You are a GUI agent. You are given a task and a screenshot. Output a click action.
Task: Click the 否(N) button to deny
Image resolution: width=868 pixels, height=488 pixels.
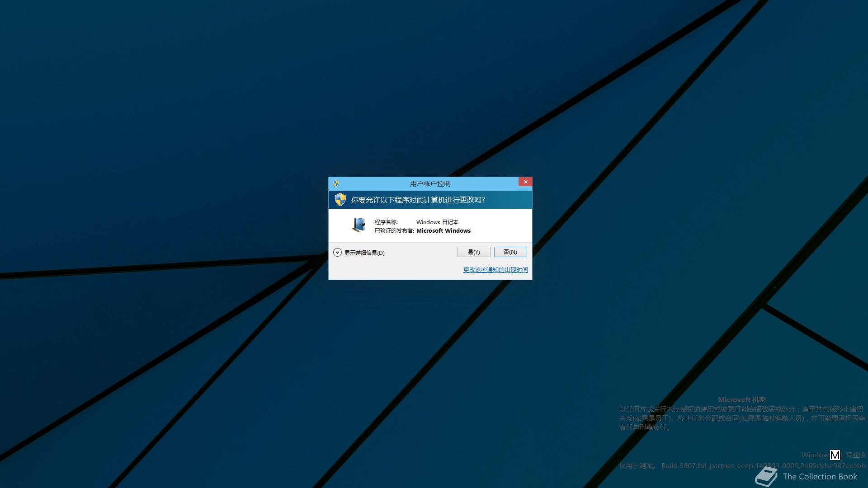(510, 252)
